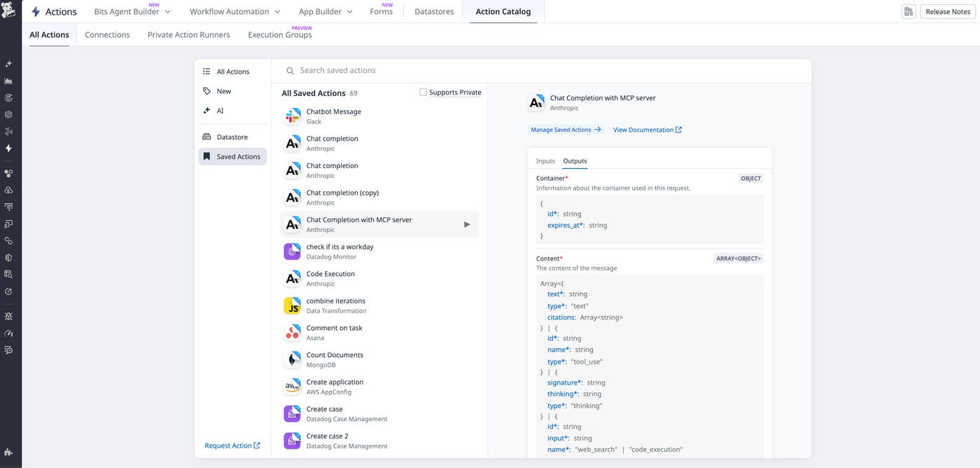Viewport: 980px width, 468px height.
Task: Click the OBJECT type badge for Container
Action: coord(750,179)
